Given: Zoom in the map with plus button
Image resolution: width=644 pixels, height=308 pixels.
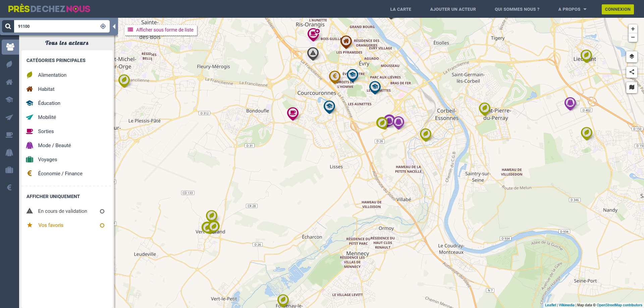Looking at the screenshot, I should [633, 29].
